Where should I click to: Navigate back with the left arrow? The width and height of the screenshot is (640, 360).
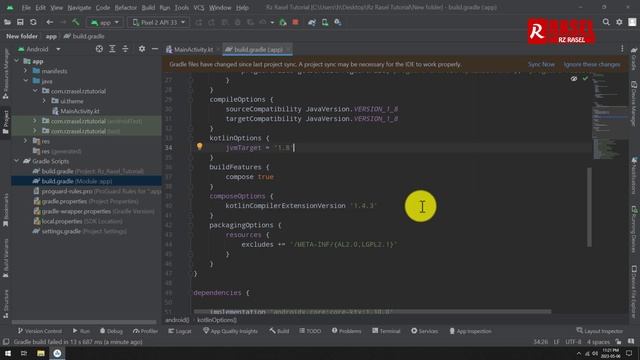(49, 22)
